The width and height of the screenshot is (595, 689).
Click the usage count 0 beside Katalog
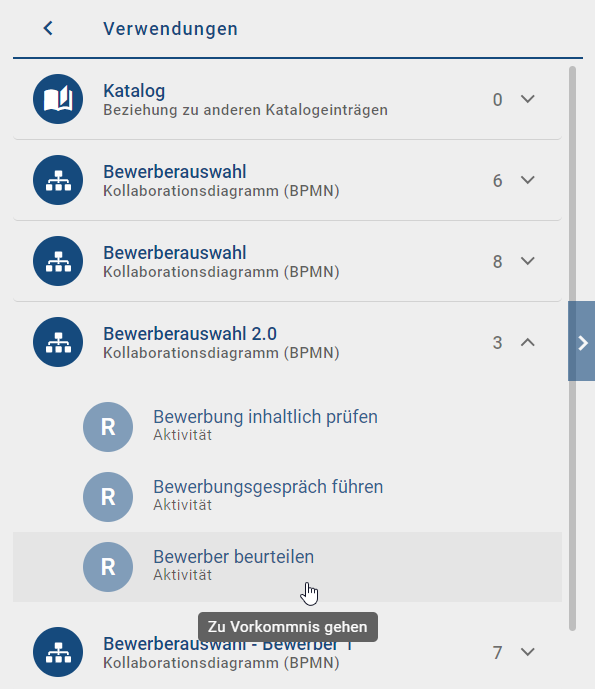pyautogui.click(x=497, y=100)
